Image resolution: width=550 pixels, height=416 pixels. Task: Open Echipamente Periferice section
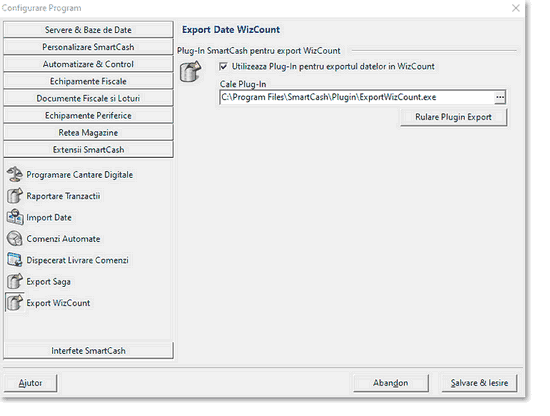tap(88, 116)
